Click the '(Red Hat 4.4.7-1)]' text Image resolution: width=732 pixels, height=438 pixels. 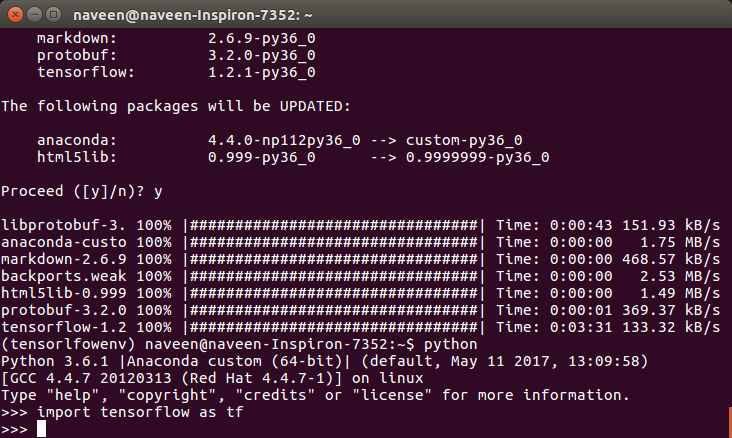(x=261, y=378)
